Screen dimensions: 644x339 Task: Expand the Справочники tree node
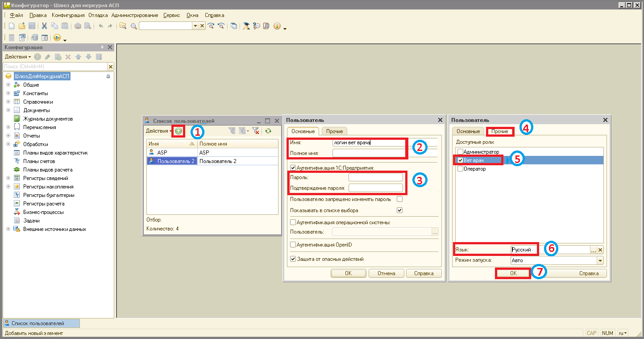8,102
